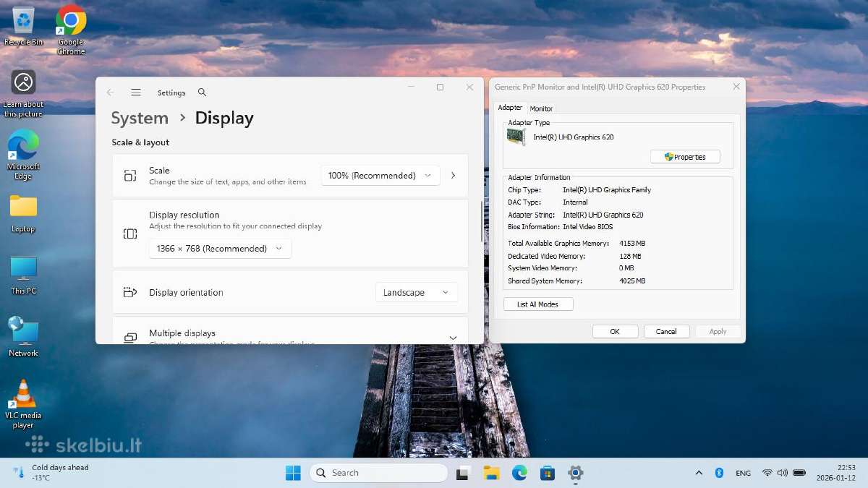Open the Learn about this picture icon
Viewport: 868px width, 488px height.
point(23,94)
